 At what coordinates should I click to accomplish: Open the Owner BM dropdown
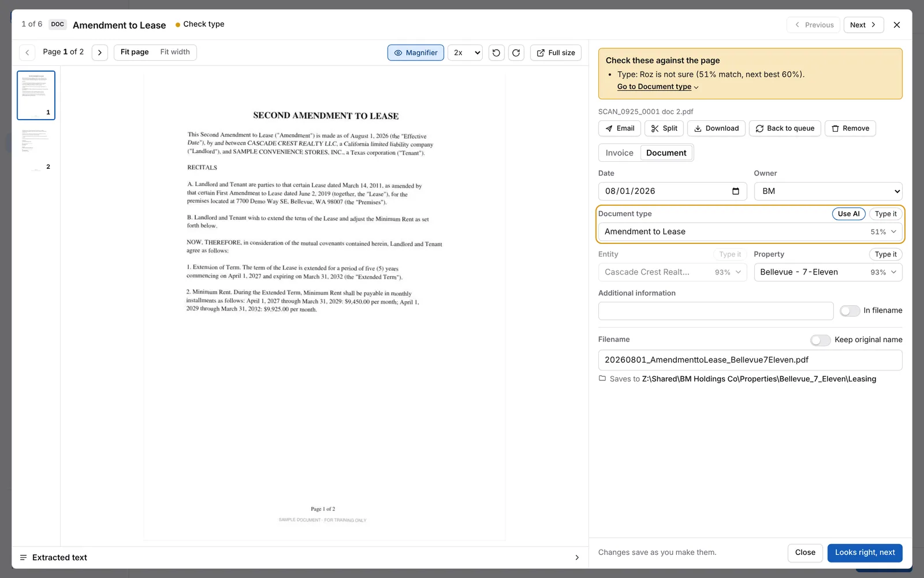point(828,191)
